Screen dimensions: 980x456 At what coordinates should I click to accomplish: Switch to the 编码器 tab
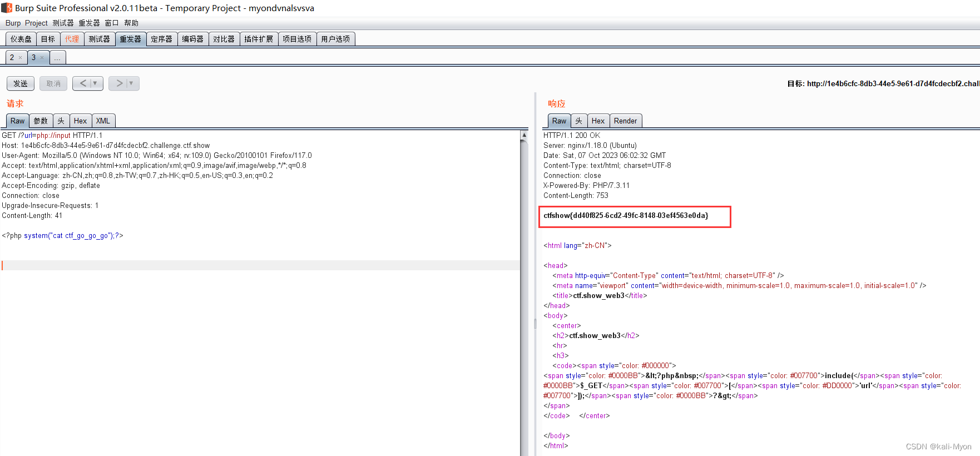[x=193, y=39]
